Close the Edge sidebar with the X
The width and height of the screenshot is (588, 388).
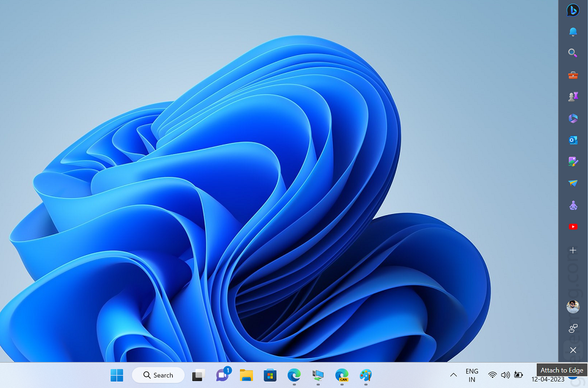(573, 350)
